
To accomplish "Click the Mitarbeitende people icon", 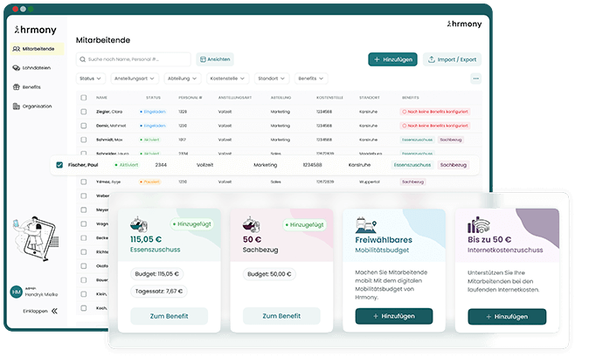I will click(x=16, y=49).
